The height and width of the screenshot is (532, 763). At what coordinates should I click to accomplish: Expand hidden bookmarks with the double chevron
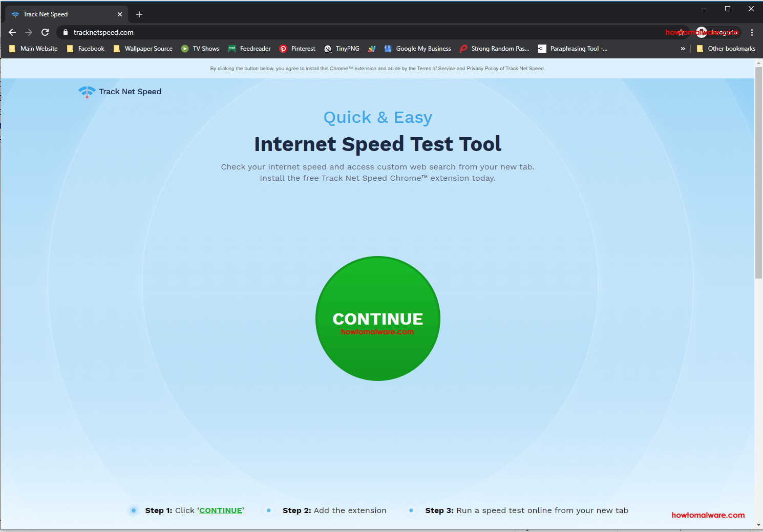pos(683,49)
